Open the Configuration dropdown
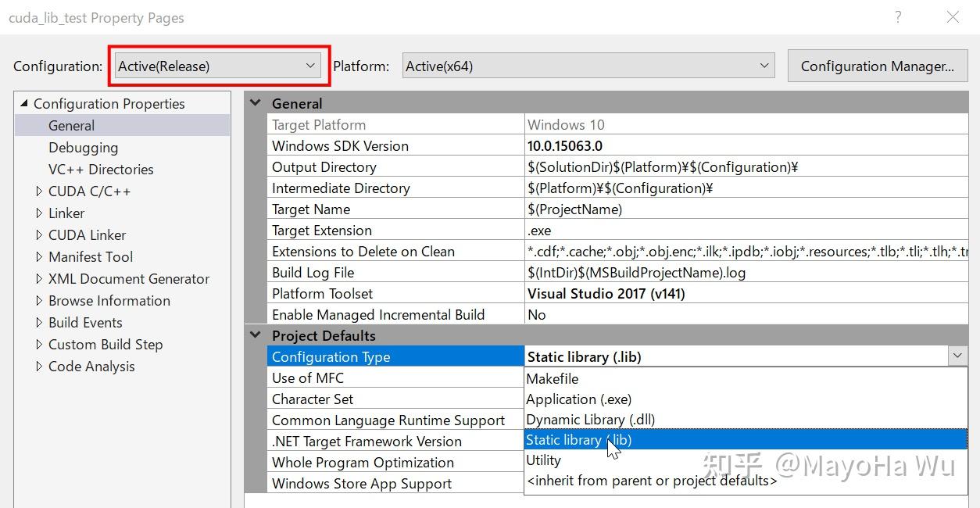The height and width of the screenshot is (508, 980). click(x=217, y=66)
